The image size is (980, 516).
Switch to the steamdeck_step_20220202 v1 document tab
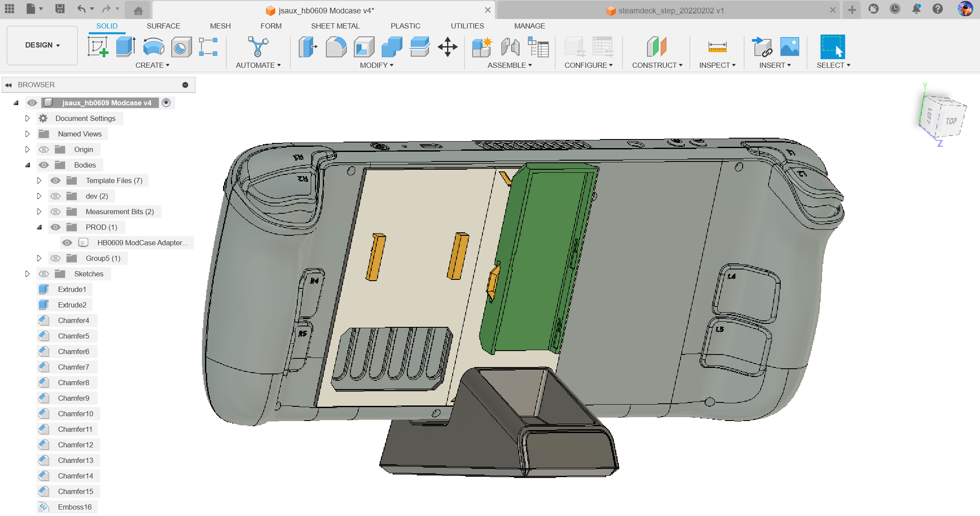click(669, 10)
